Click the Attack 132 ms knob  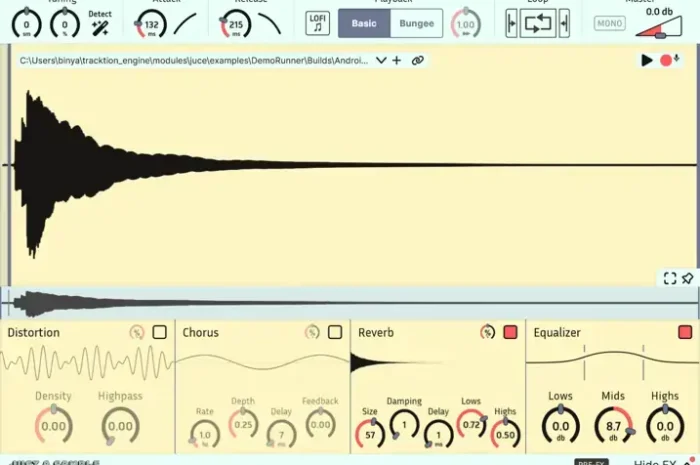[151, 25]
